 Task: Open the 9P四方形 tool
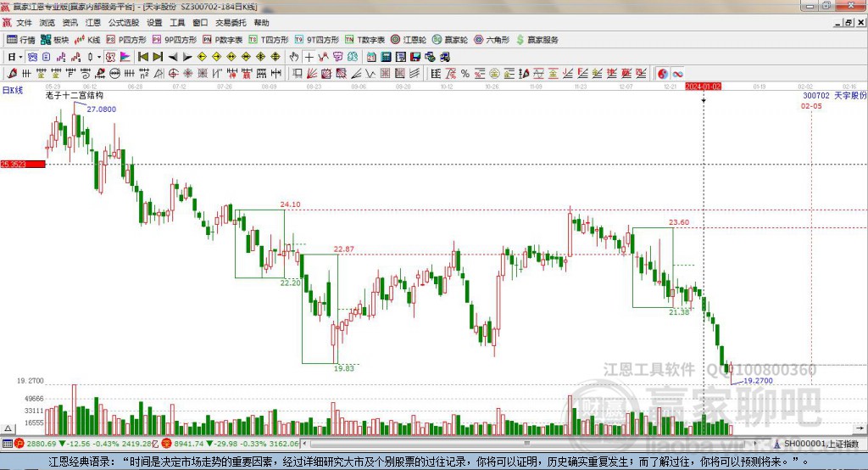(x=175, y=40)
